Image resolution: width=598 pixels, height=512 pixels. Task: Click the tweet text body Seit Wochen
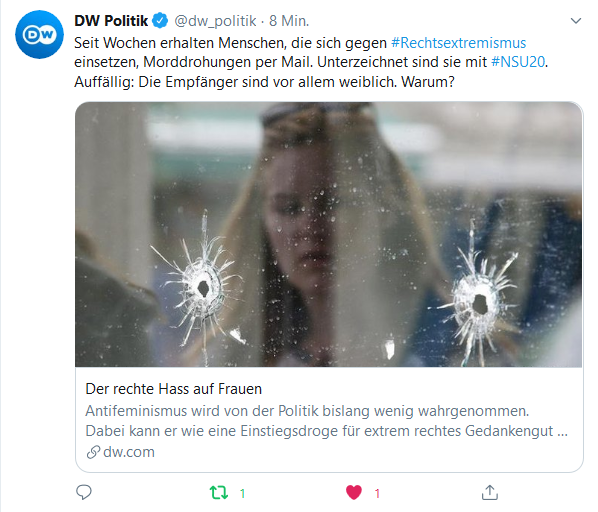click(x=311, y=62)
